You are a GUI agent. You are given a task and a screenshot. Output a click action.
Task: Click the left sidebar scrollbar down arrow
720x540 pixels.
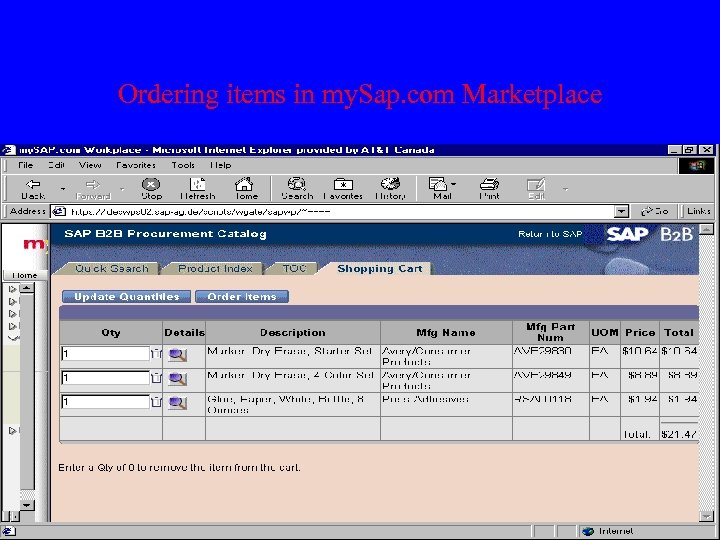[27, 505]
